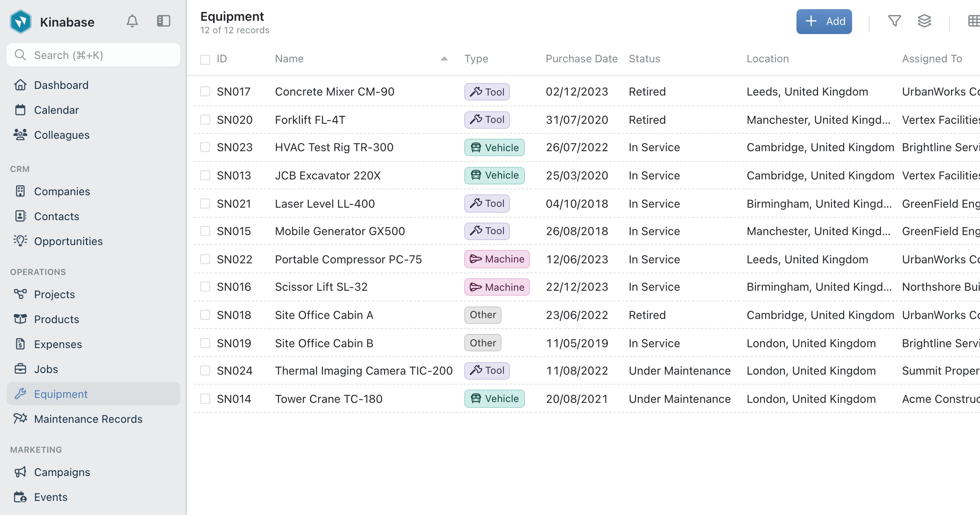The width and height of the screenshot is (980, 515).
Task: Click the Companies building icon
Action: tap(20, 191)
